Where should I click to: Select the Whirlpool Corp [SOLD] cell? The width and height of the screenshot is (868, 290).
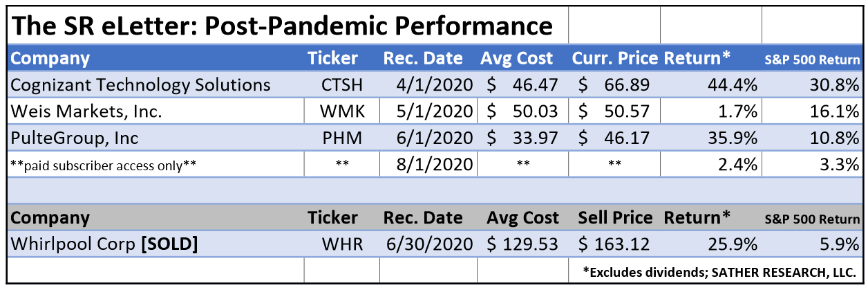[x=104, y=244]
